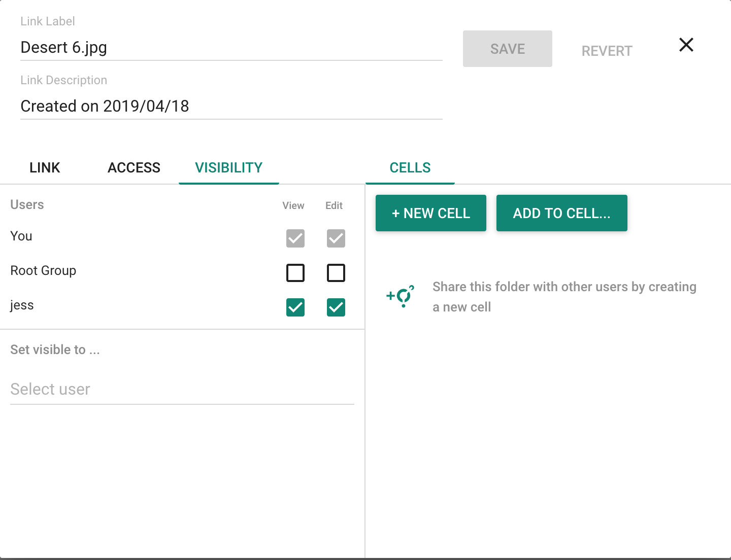The width and height of the screenshot is (731, 560).
Task: Edit the Link Description field
Action: pyautogui.click(x=231, y=107)
